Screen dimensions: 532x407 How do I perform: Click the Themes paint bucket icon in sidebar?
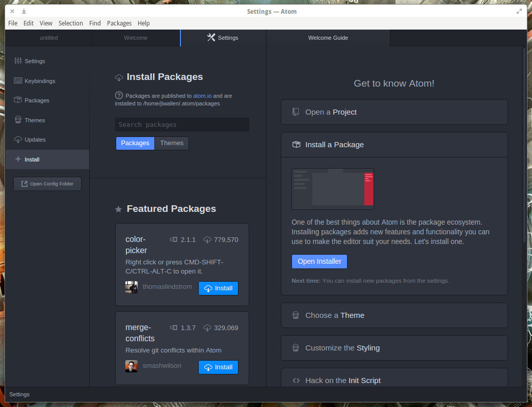pos(18,120)
